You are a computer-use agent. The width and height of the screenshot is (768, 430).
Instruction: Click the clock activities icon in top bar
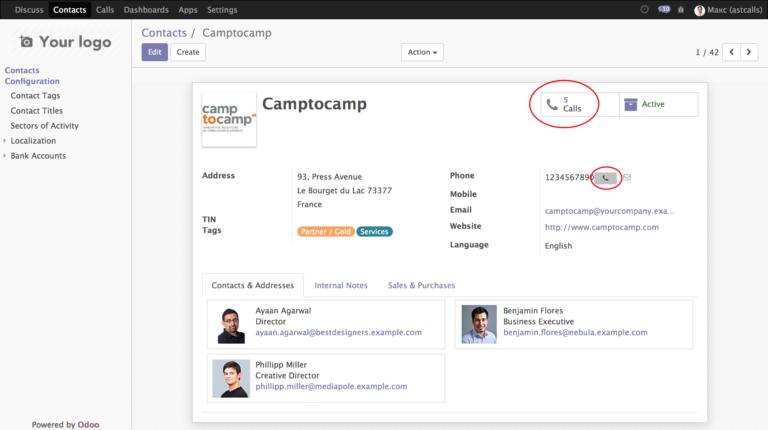(x=645, y=9)
